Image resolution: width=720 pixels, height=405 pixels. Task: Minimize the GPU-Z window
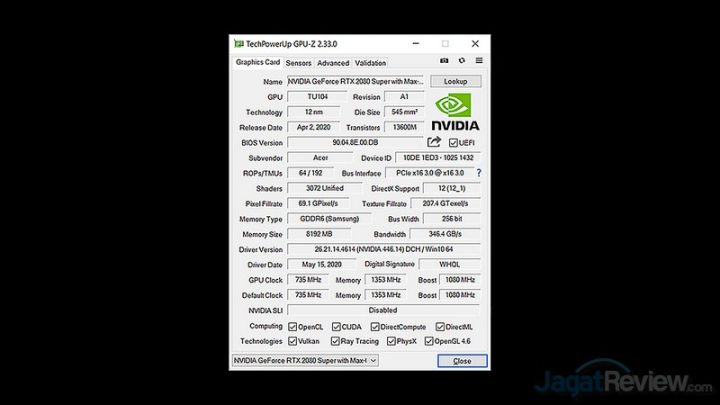point(416,44)
